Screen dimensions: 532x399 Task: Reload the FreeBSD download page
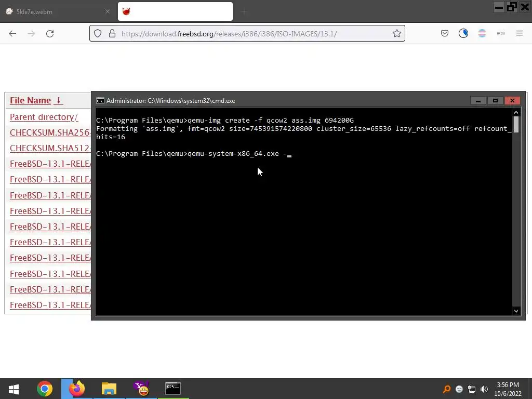click(50, 34)
